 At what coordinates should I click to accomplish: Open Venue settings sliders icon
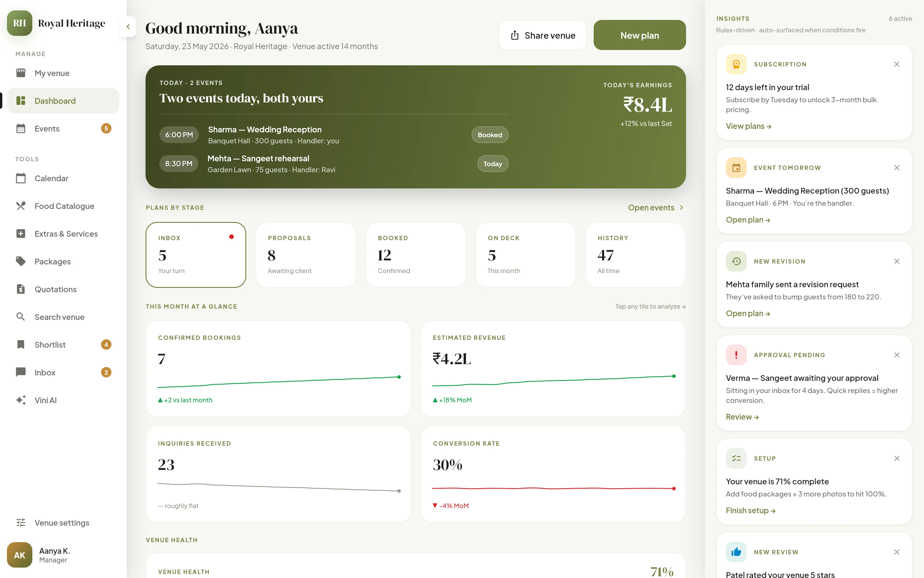pos(21,523)
